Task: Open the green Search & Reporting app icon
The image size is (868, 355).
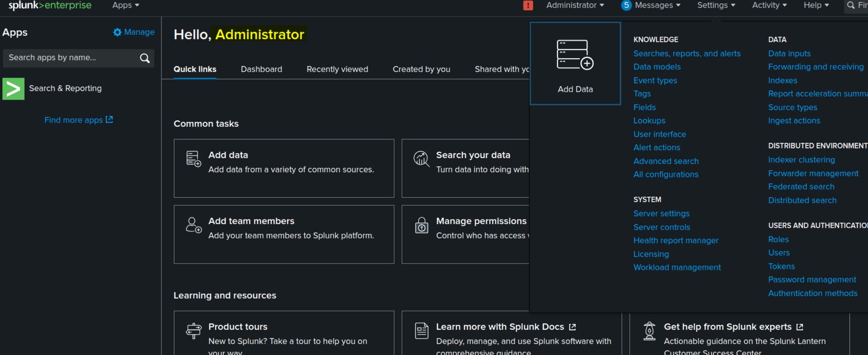Action: click(13, 89)
